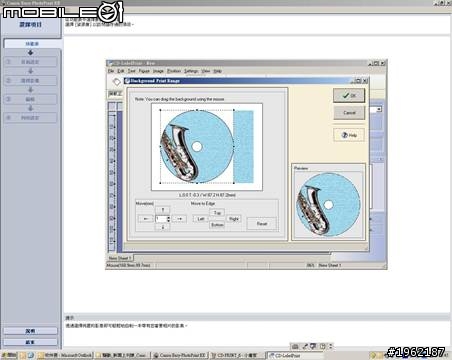
Task: Click upper button at sidebar bottom
Action: tap(30, 331)
